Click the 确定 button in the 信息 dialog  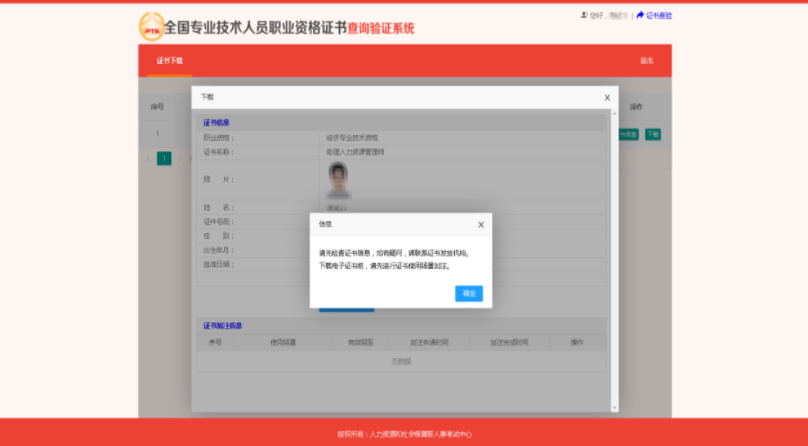(468, 294)
